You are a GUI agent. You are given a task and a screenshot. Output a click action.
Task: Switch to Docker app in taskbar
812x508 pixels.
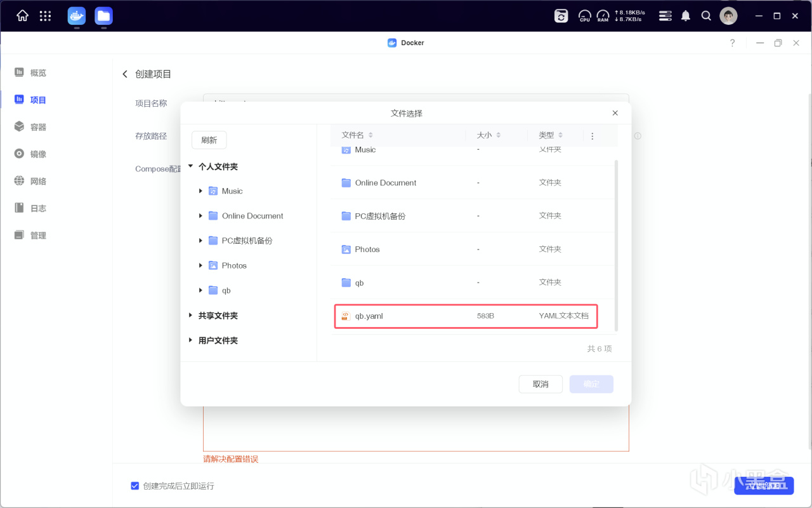point(77,16)
